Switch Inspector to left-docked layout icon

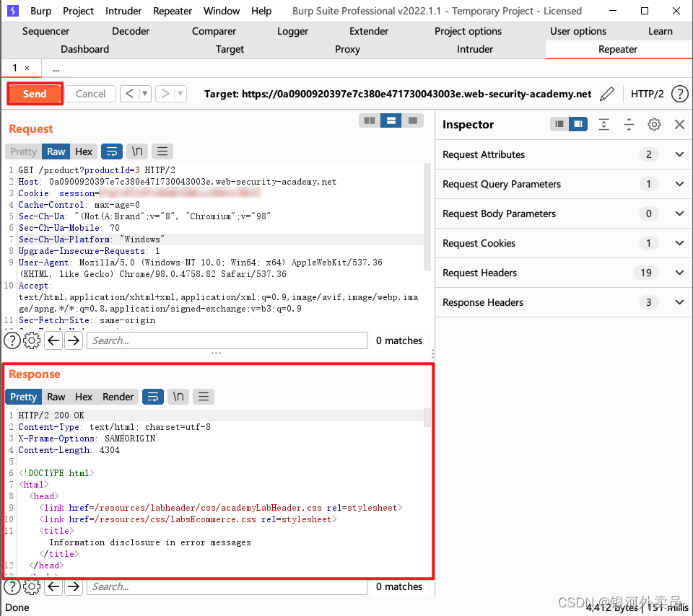click(559, 124)
